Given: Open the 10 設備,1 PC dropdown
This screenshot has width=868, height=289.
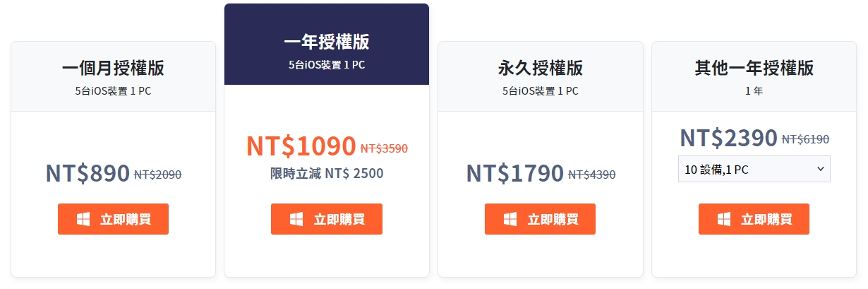Looking at the screenshot, I should point(754,169).
